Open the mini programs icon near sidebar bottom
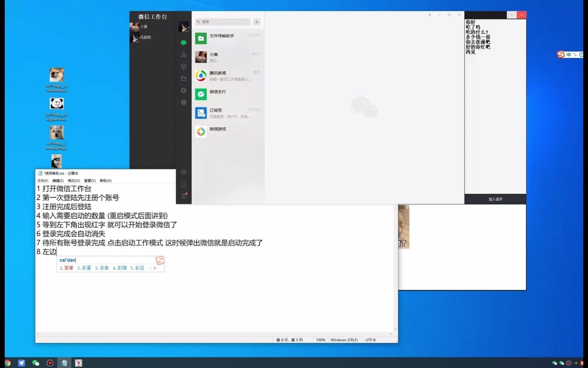588x368 pixels. (184, 172)
